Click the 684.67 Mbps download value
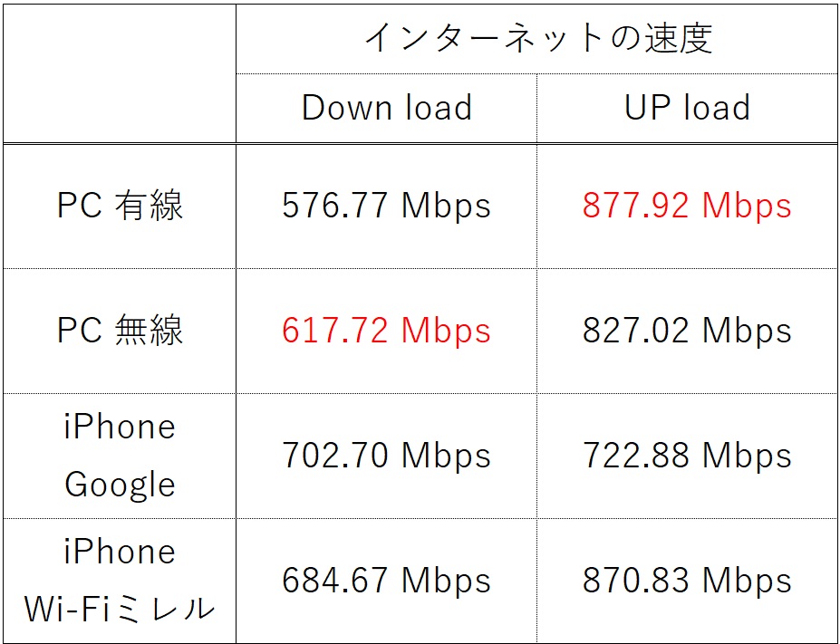The width and height of the screenshot is (840, 644). (x=386, y=581)
